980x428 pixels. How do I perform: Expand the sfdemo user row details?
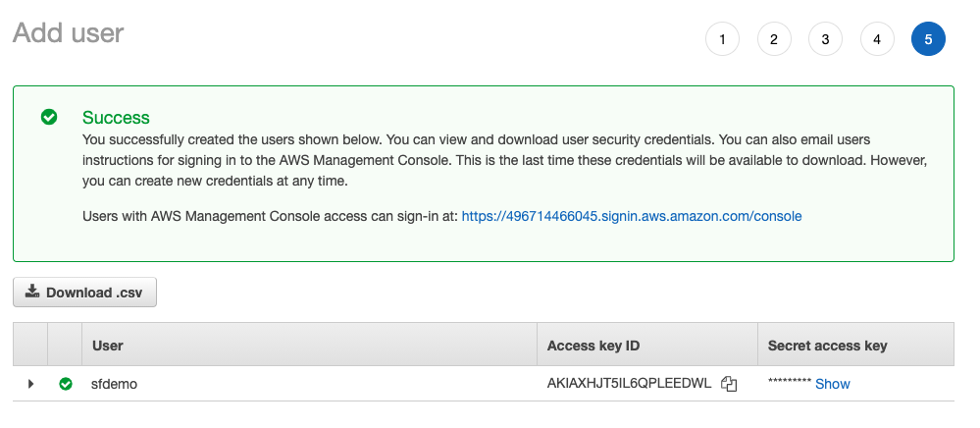click(x=30, y=384)
